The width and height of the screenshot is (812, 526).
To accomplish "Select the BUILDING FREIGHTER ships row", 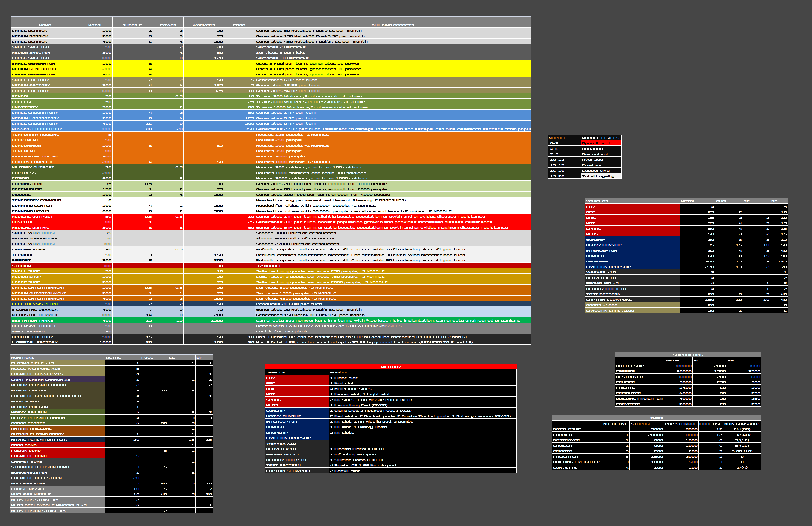I will click(576, 462).
